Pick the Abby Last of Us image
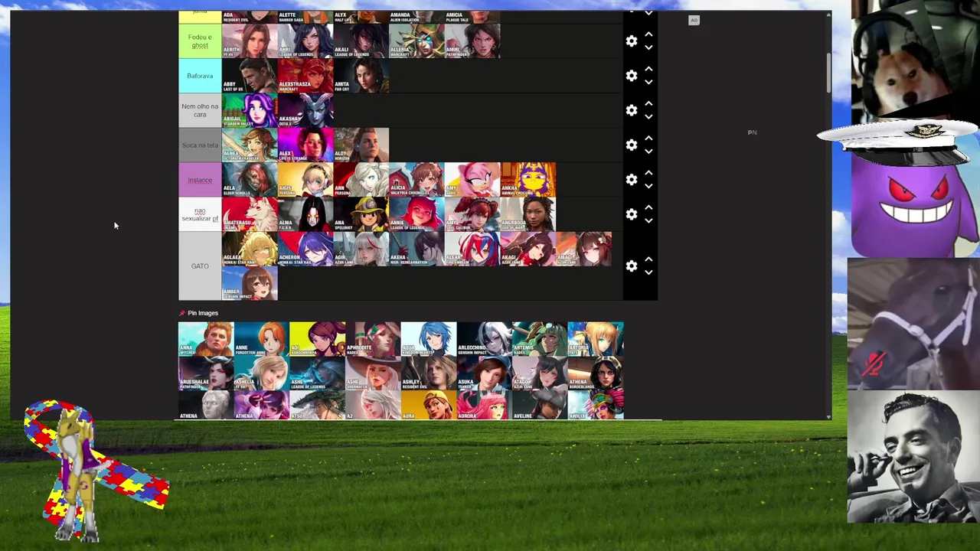The width and height of the screenshot is (980, 551). tap(250, 76)
